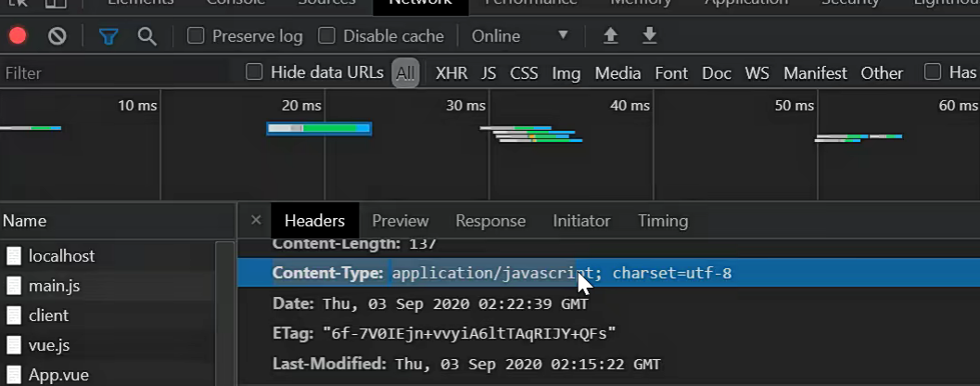The image size is (980, 386).
Task: Click the highlighted request bar in timeline
Action: click(x=319, y=128)
